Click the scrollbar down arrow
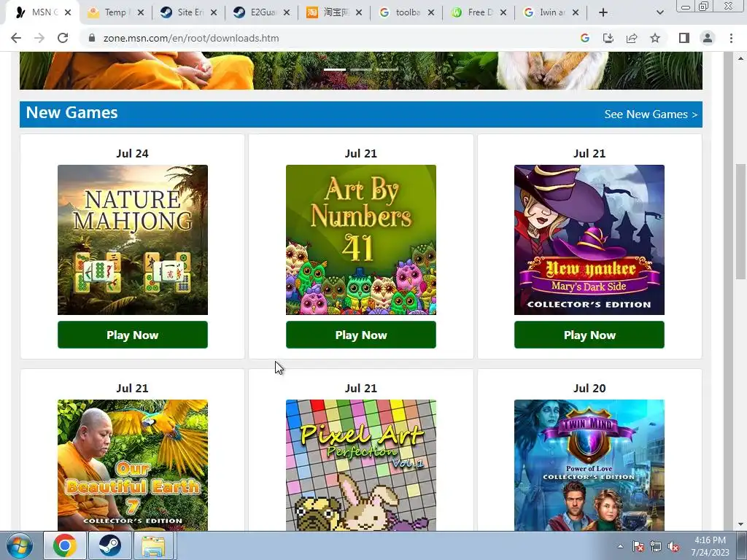Viewport: 747px width, 560px height. tap(740, 524)
